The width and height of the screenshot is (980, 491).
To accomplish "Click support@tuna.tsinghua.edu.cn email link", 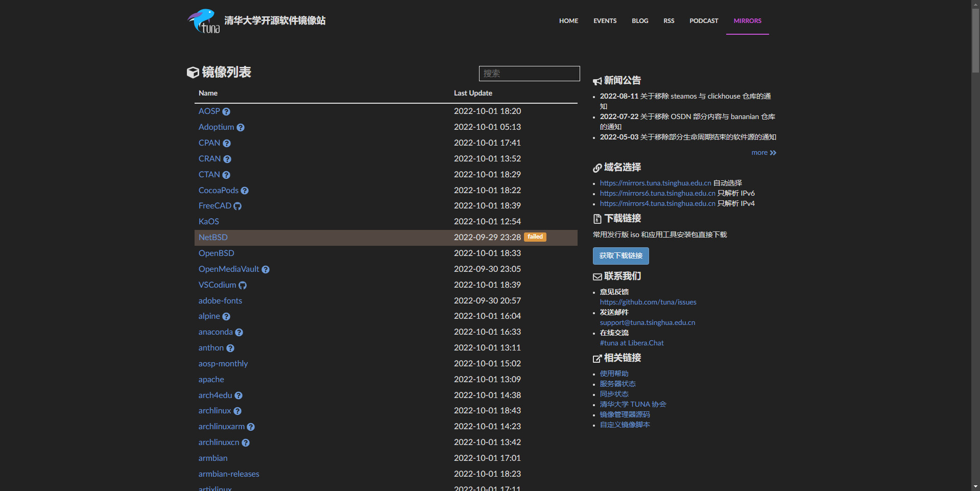I will pyautogui.click(x=648, y=322).
